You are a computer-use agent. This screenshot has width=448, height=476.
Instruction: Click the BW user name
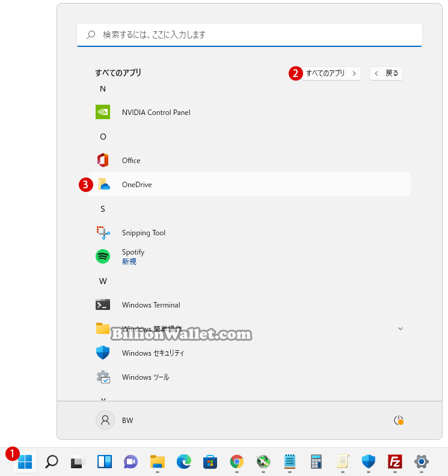(127, 421)
